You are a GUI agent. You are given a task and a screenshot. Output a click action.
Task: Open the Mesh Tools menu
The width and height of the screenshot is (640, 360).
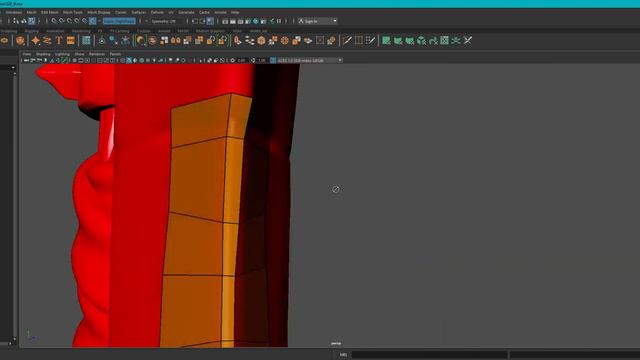point(72,13)
